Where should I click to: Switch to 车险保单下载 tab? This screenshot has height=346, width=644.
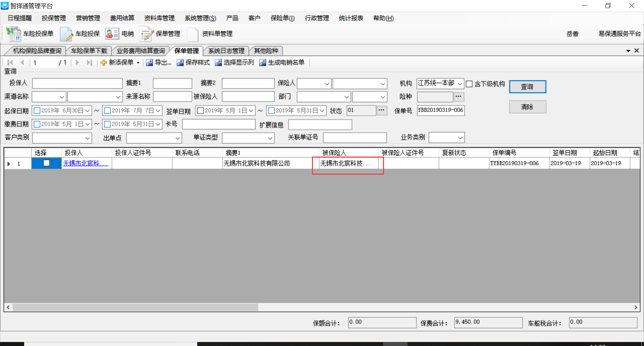(89, 51)
